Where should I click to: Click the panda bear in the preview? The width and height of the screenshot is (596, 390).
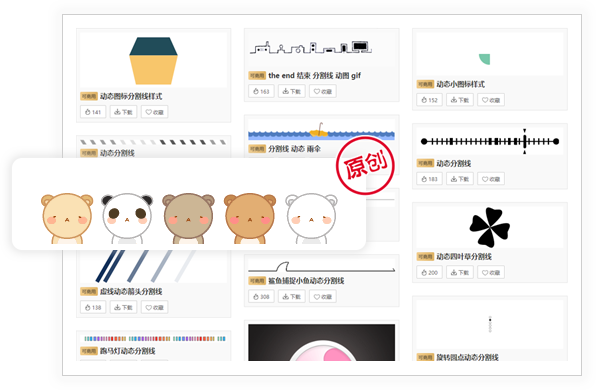pos(127,219)
